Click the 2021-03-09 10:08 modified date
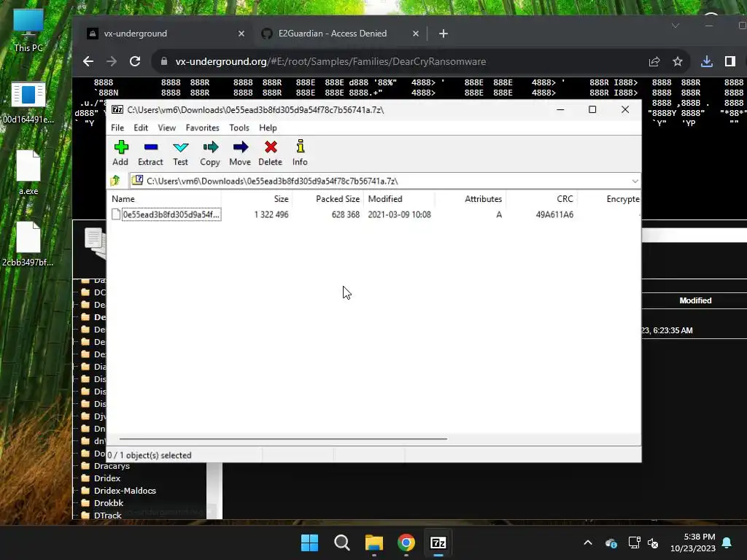 click(x=399, y=215)
